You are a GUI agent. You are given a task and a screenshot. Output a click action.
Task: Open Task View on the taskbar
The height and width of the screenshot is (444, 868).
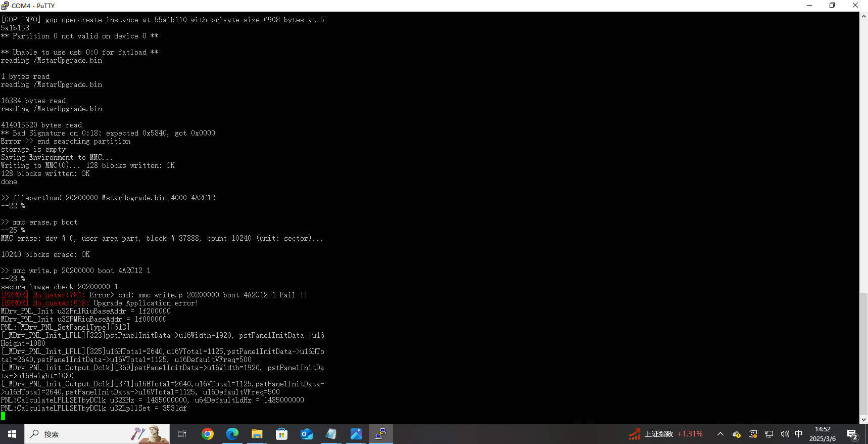(182, 434)
